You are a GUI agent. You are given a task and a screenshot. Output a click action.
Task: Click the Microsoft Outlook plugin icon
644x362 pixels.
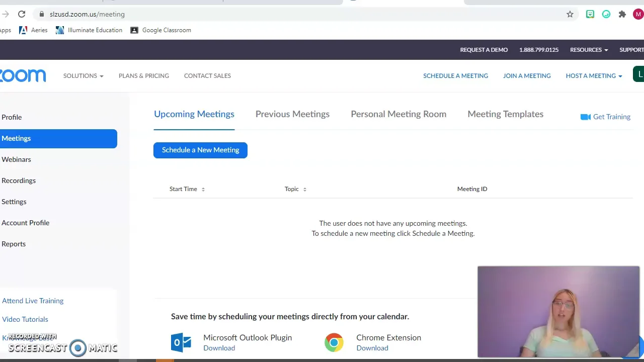tap(181, 342)
